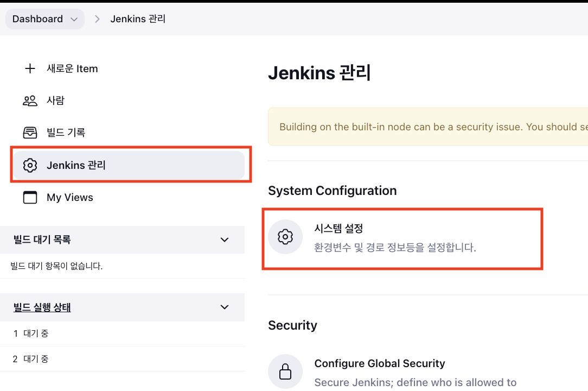Click executor row 2 대기 중
The image size is (588, 391).
tap(122, 359)
